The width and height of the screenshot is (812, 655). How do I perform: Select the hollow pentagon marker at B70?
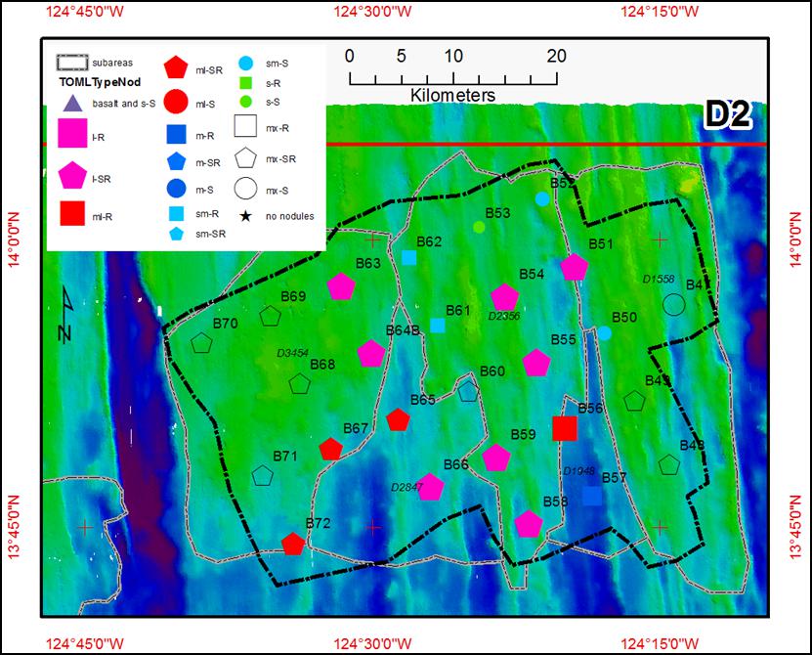pos(201,343)
